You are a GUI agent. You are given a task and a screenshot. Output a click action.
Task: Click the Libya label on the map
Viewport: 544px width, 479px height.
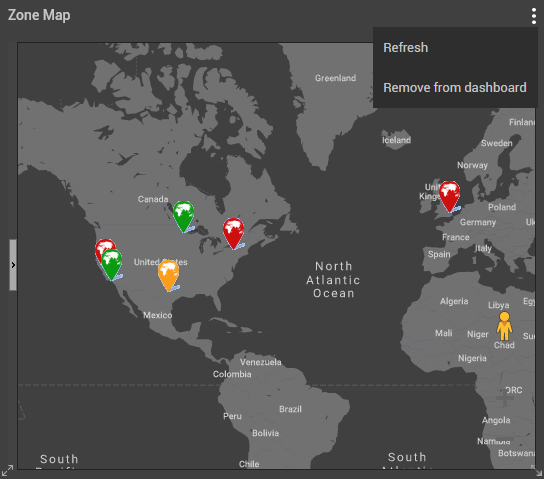(x=499, y=305)
